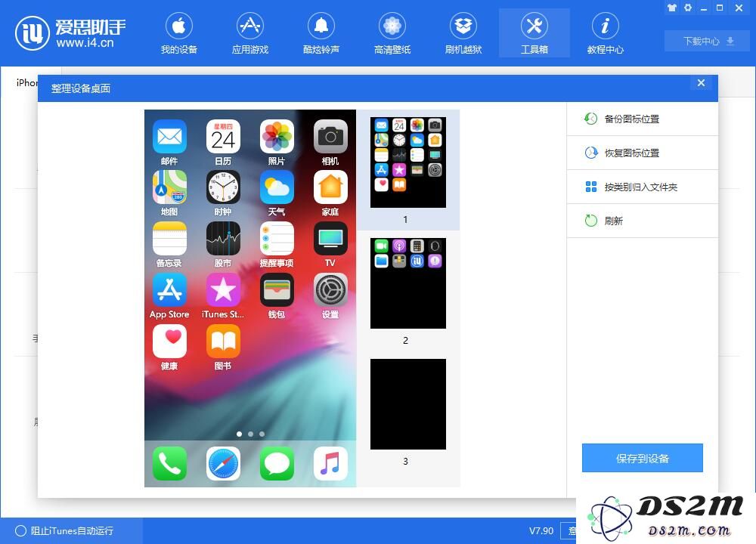This screenshot has height=544, width=756.
Task: Close the 整理设备桌面 dialog
Action: click(701, 83)
